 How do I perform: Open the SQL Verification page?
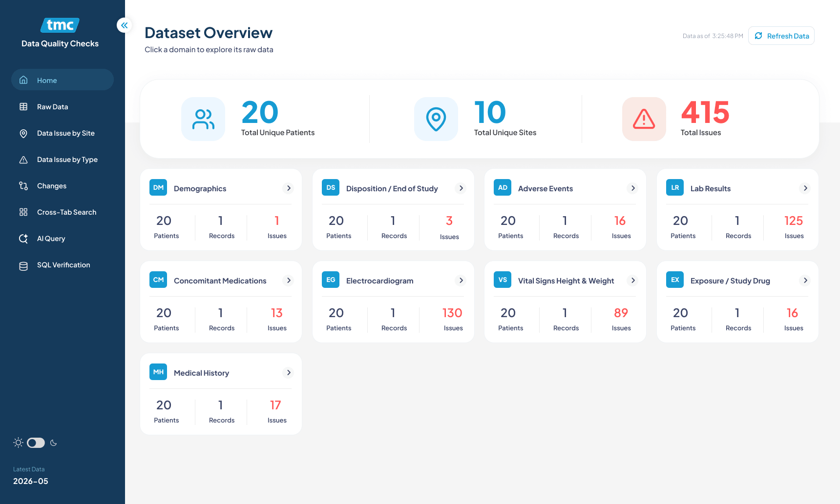tap(63, 265)
